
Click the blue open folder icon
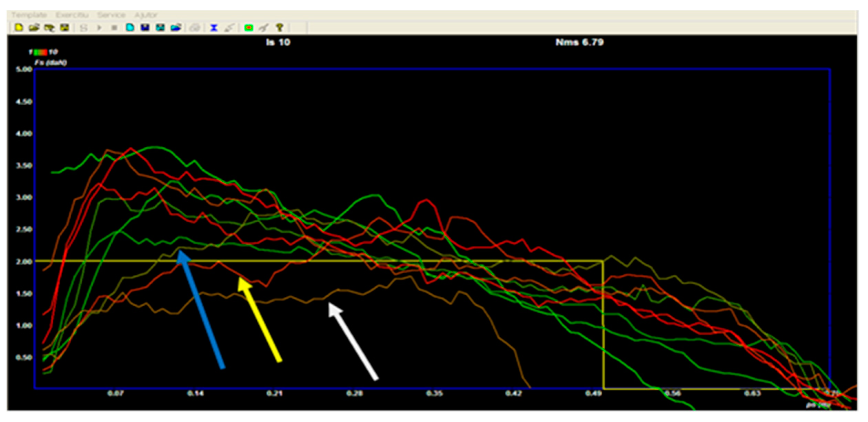[x=176, y=27]
